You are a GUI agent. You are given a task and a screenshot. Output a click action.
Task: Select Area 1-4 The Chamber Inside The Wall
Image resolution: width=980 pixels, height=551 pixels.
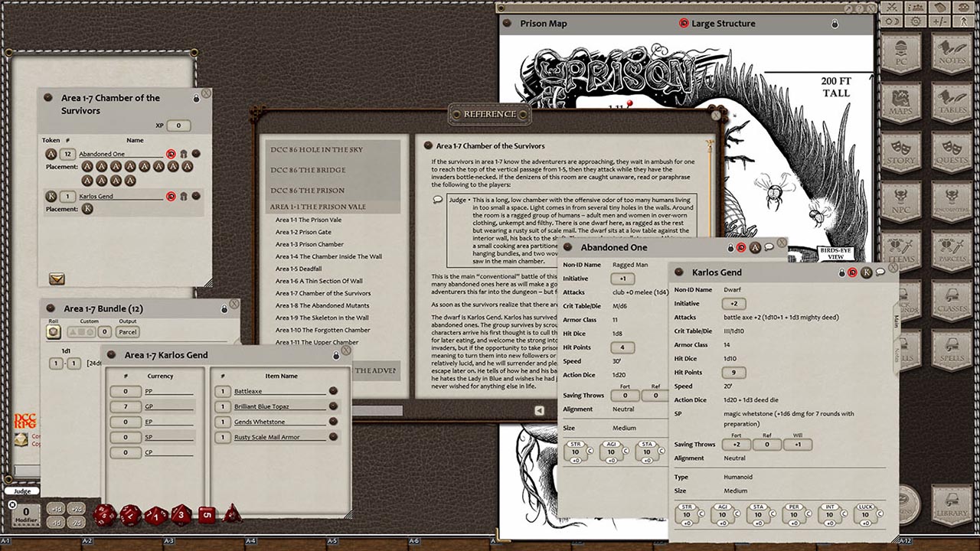coord(328,256)
